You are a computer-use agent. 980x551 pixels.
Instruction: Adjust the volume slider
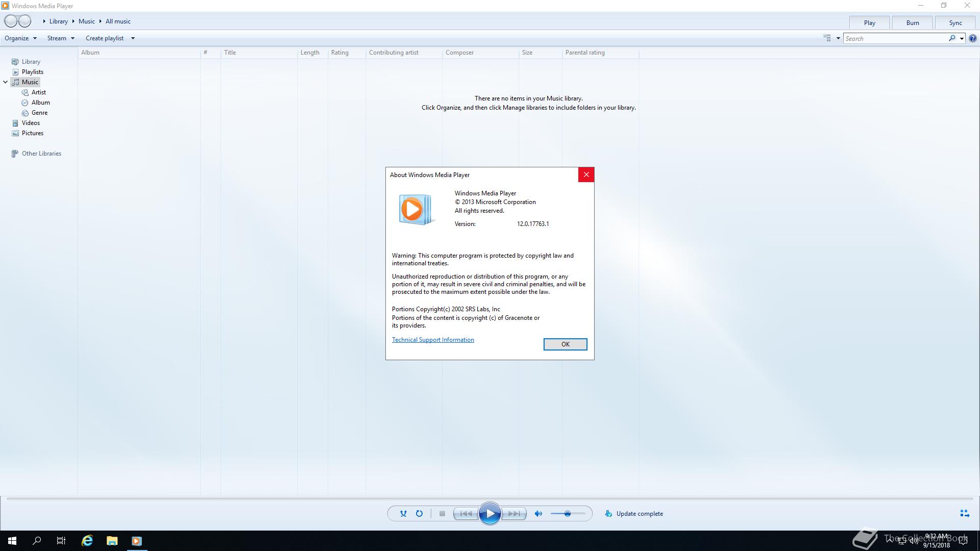567,514
